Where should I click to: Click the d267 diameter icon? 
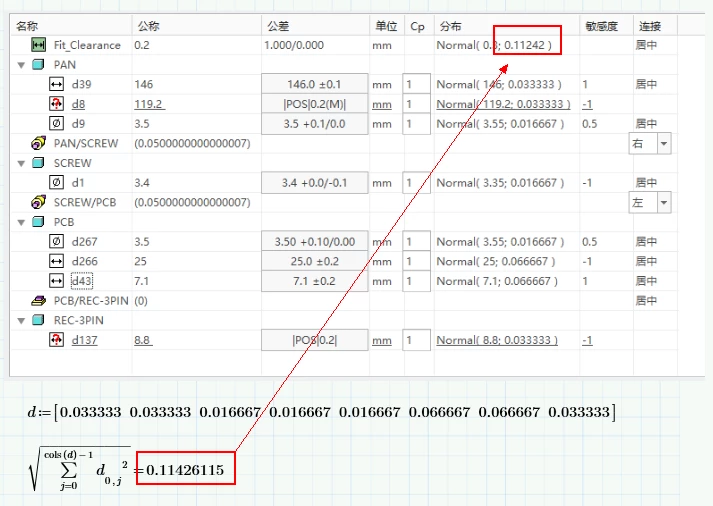pos(56,241)
